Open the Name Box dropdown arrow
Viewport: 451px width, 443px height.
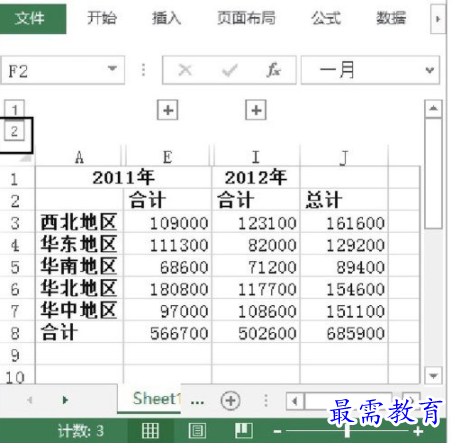coord(112,69)
